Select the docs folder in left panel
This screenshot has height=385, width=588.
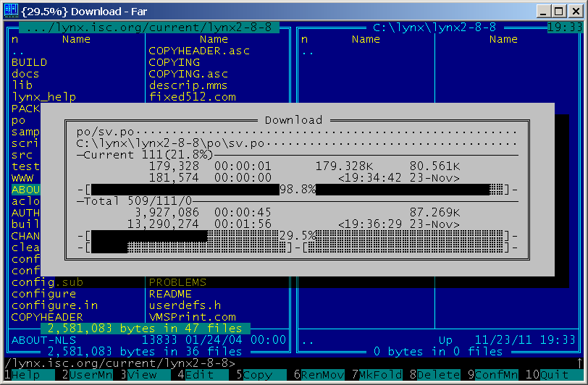tap(25, 74)
